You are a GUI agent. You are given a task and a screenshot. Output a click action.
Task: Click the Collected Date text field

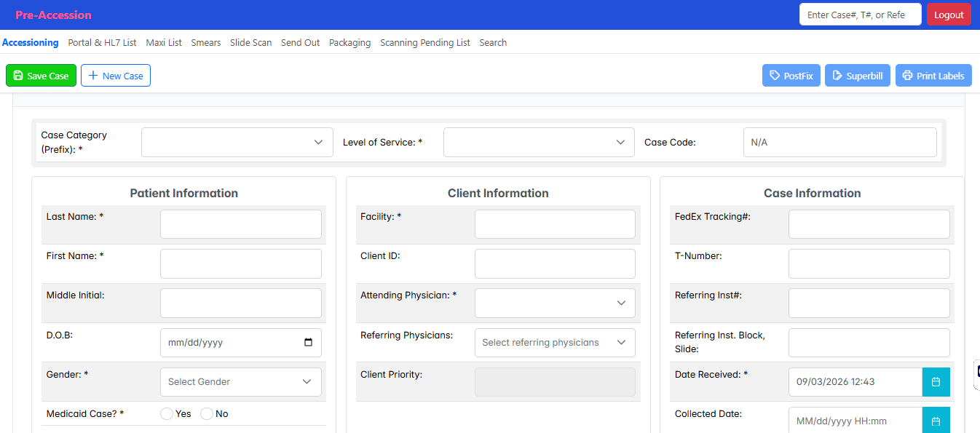855,421
